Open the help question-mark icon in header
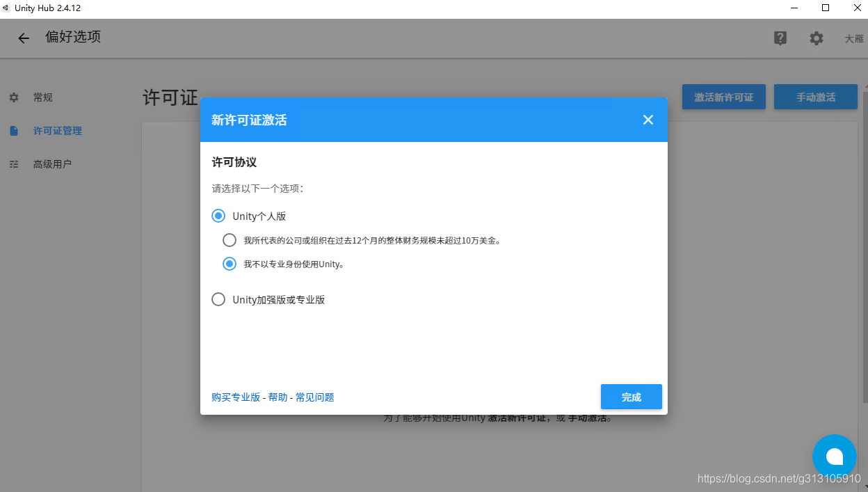The image size is (868, 492). tap(780, 38)
